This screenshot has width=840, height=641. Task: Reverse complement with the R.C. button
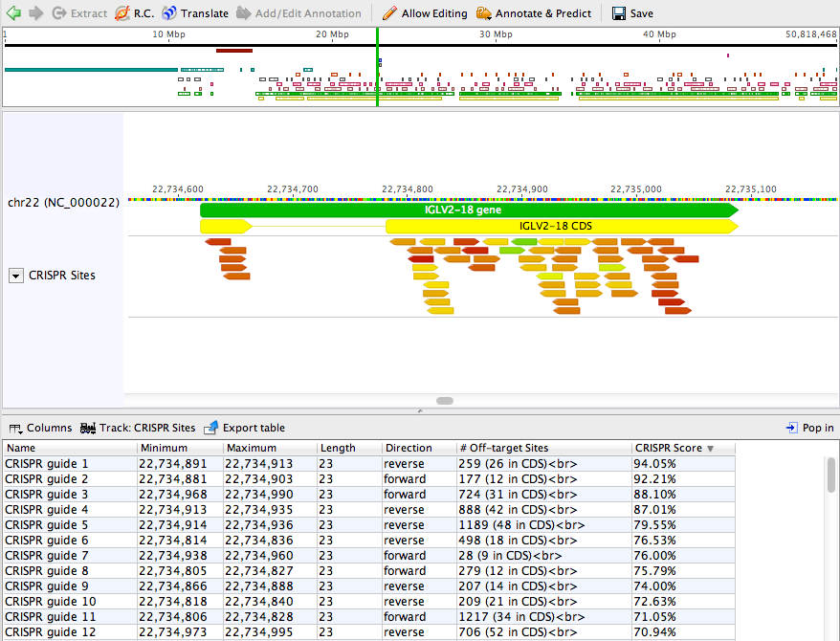coord(135,13)
